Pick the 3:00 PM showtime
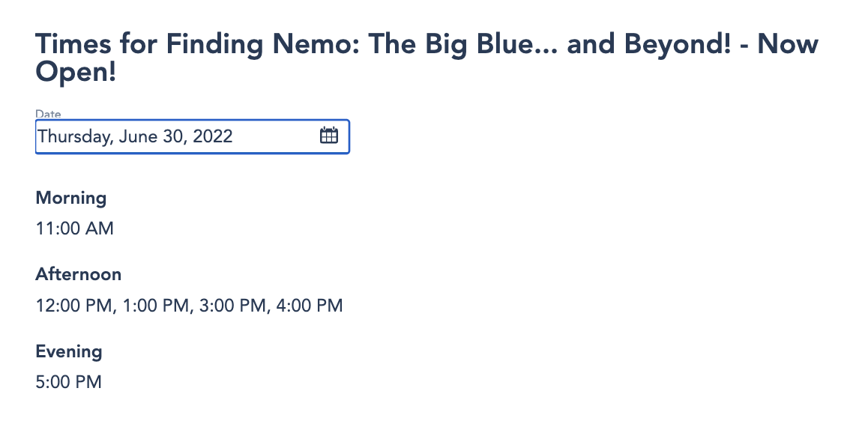 coord(232,306)
